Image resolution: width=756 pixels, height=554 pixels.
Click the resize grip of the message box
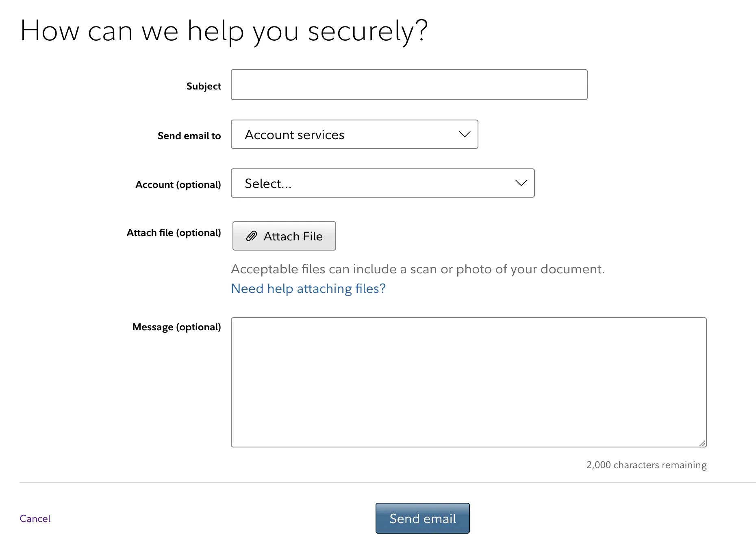(702, 443)
